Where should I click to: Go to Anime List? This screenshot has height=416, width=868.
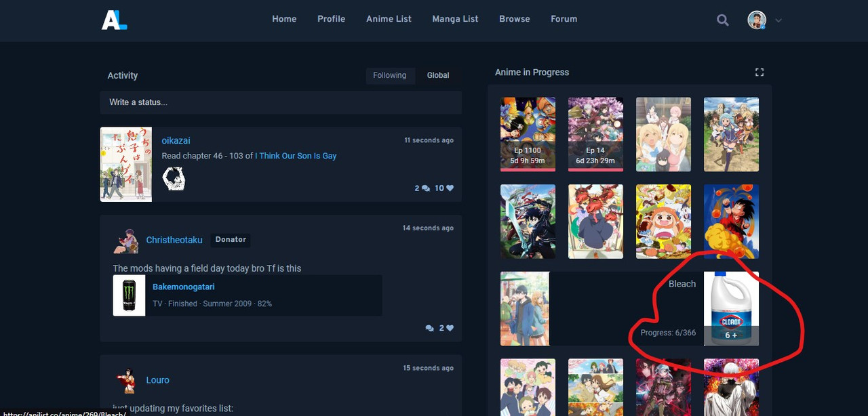pos(389,19)
